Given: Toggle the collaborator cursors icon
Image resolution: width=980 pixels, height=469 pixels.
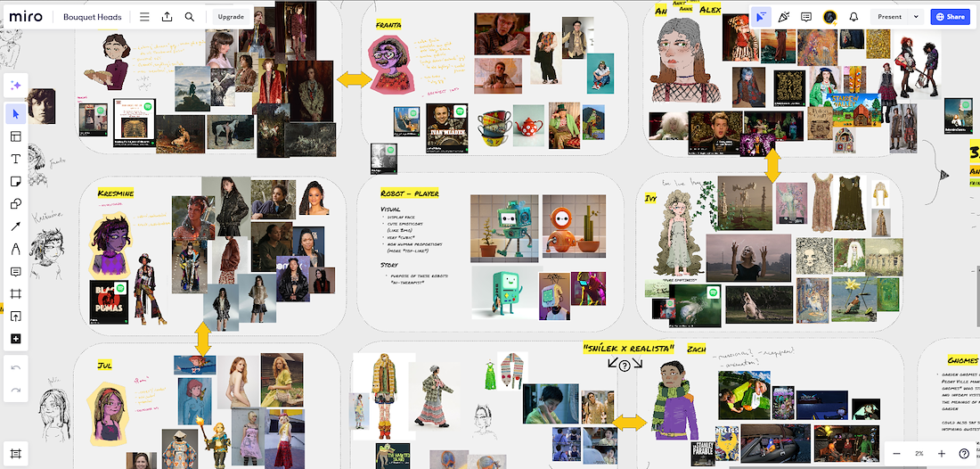Looking at the screenshot, I should tap(761, 17).
